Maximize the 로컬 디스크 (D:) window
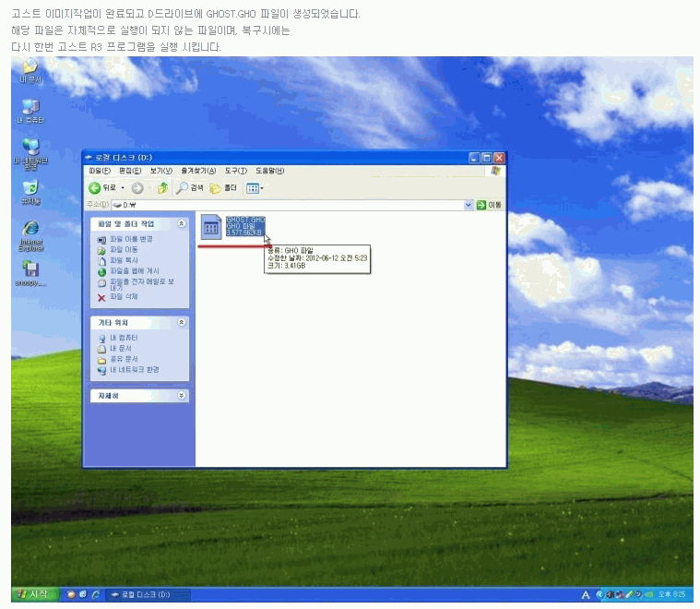 pos(487,158)
